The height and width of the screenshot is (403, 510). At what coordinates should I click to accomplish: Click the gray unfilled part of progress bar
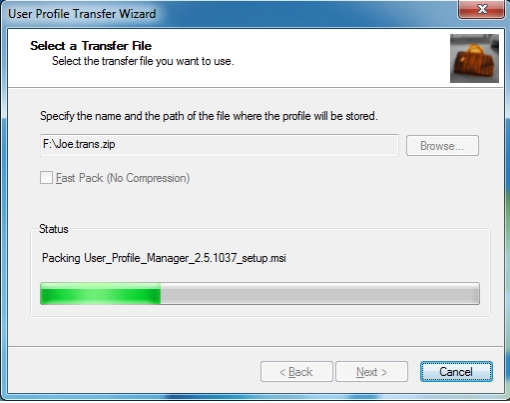[x=320, y=293]
